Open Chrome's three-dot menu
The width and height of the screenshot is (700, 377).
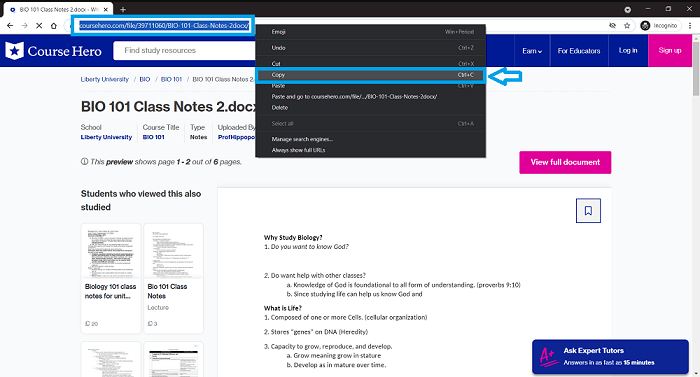(x=690, y=26)
